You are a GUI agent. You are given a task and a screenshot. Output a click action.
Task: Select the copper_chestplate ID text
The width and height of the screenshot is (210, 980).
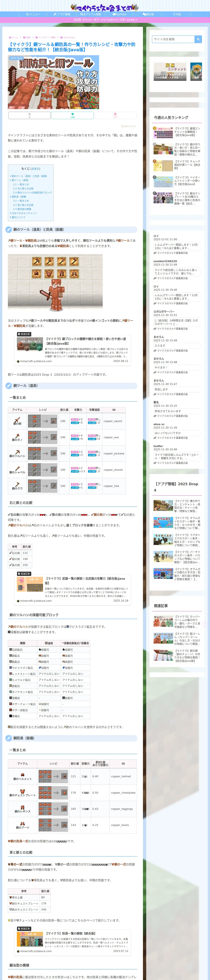(x=123, y=793)
